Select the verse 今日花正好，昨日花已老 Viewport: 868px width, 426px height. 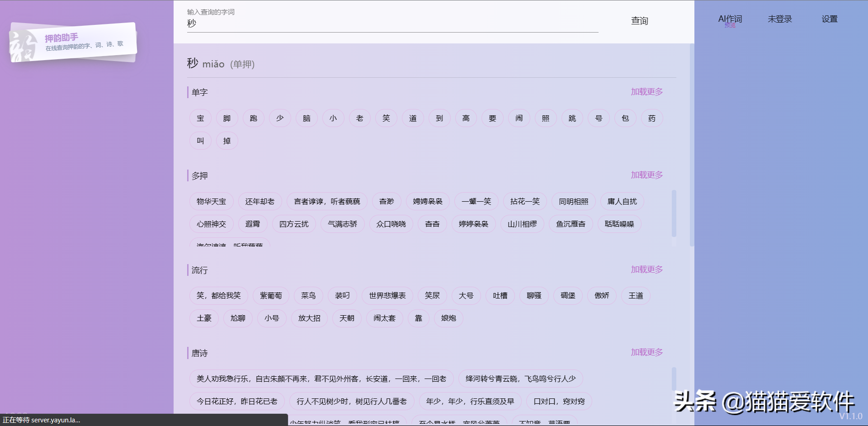pos(237,402)
